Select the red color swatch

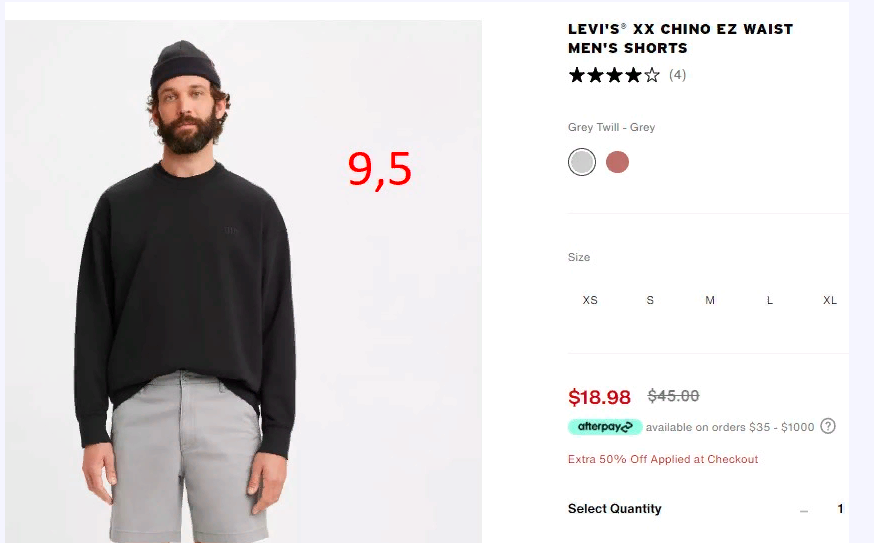(617, 162)
